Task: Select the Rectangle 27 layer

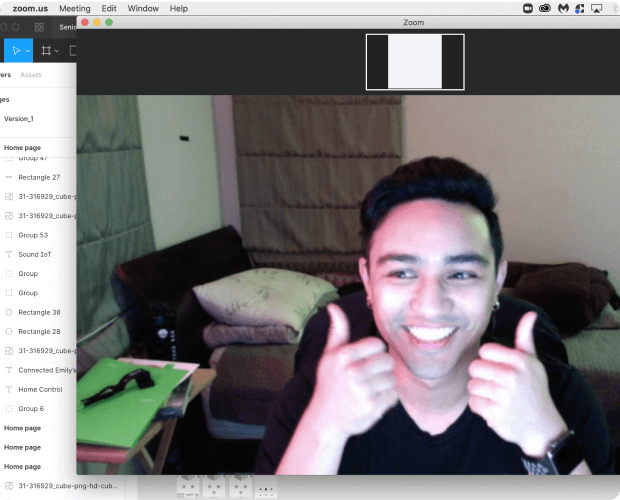Action: [x=39, y=177]
